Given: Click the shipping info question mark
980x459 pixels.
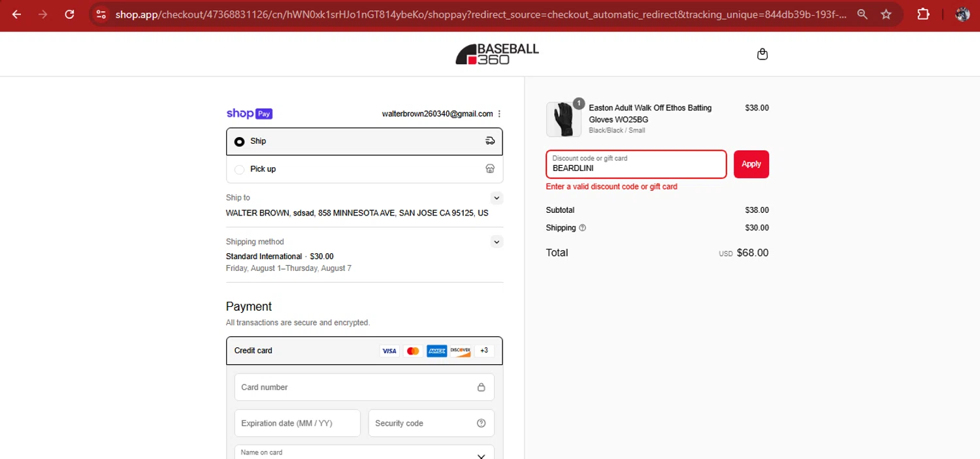Looking at the screenshot, I should pos(583,228).
